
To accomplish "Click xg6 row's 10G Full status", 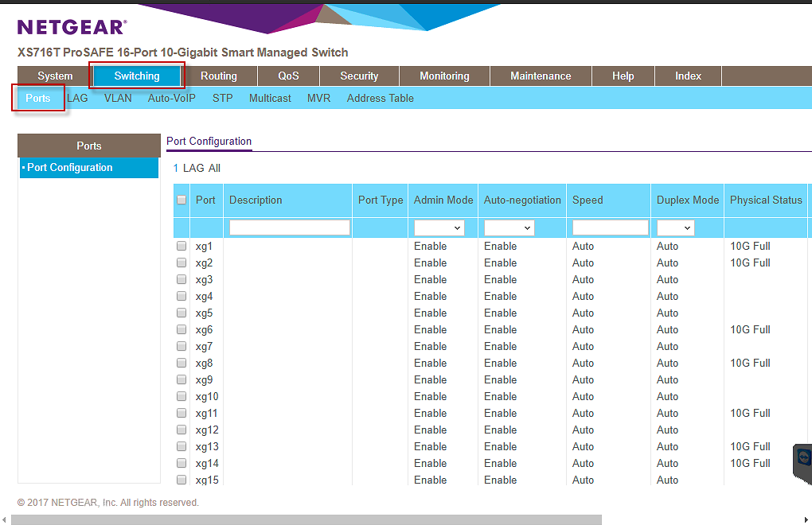I will click(751, 329).
